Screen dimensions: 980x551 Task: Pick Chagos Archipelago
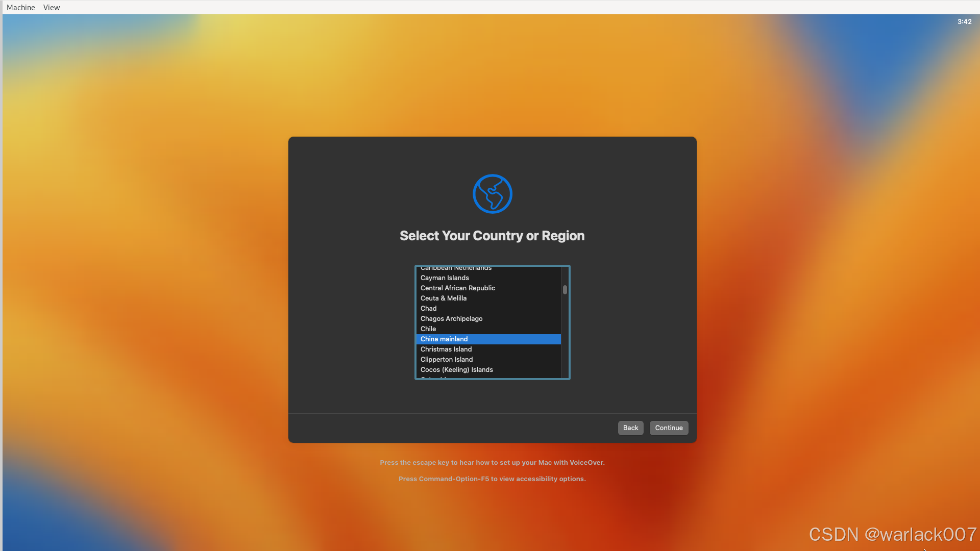click(x=488, y=319)
